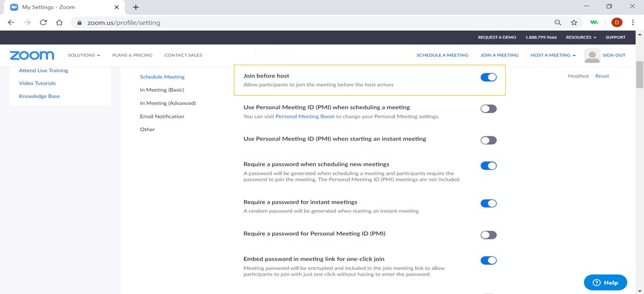
Task: Select In Meeting (Basic) section
Action: (162, 90)
